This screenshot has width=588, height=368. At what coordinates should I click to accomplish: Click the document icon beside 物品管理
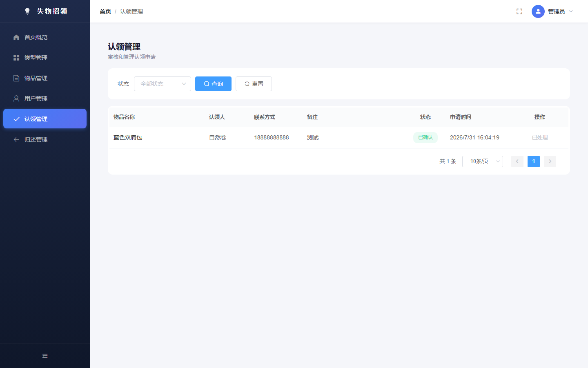coord(16,78)
